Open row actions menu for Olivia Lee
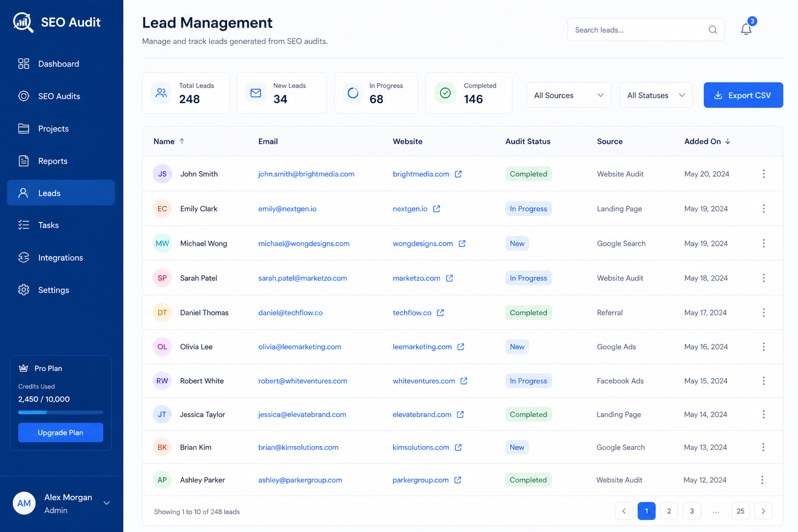The image size is (798, 532). pyautogui.click(x=764, y=347)
